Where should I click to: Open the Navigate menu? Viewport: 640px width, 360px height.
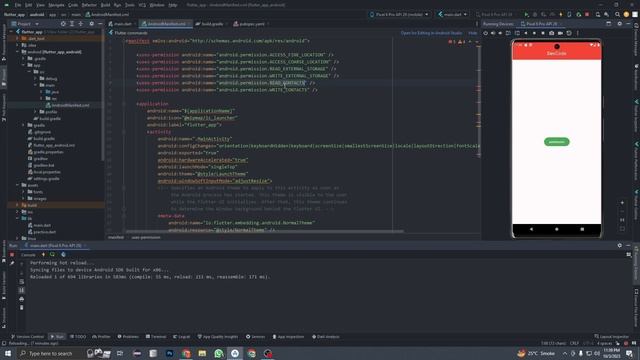pos(56,5)
